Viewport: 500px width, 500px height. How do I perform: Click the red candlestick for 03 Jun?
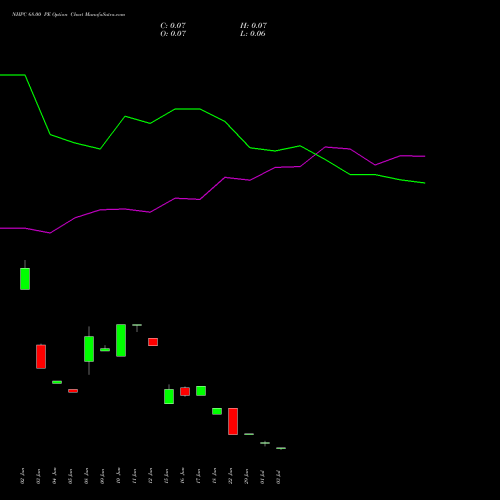(41, 356)
